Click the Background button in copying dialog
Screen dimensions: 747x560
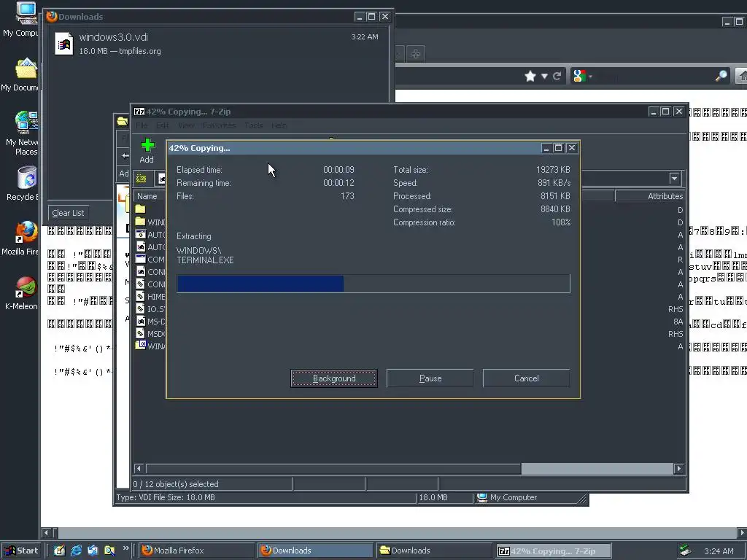pos(334,378)
